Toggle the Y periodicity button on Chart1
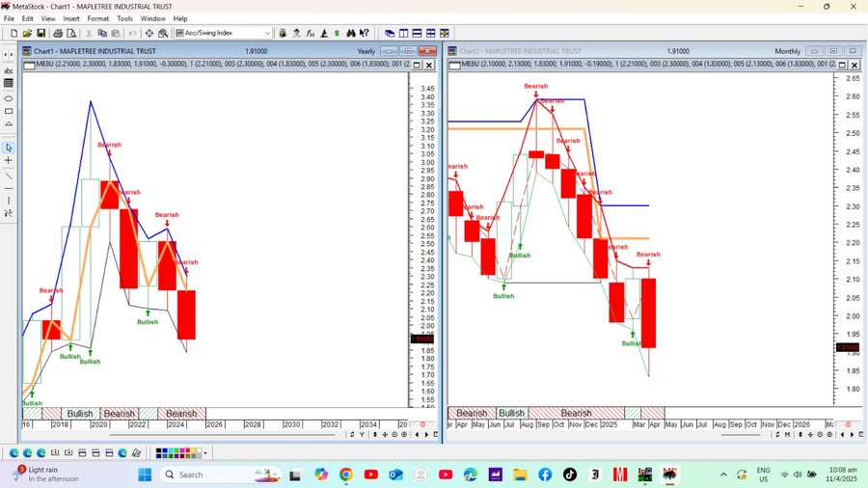Screen dimensions: 868x488 point(362,434)
